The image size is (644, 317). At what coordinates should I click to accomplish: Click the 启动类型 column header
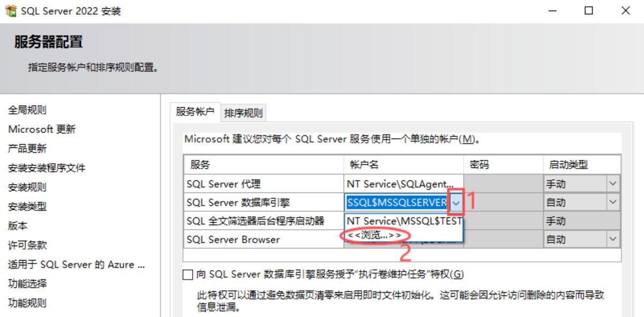(x=582, y=165)
